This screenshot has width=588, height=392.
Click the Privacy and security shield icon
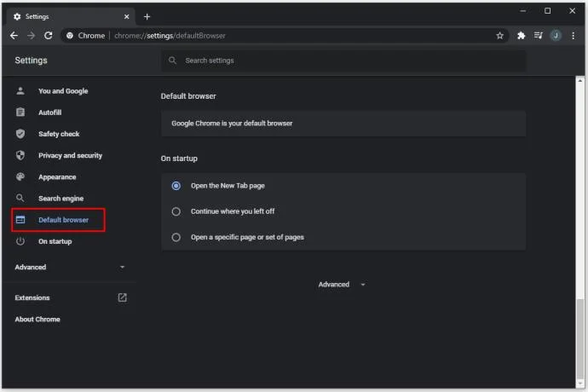click(x=20, y=155)
